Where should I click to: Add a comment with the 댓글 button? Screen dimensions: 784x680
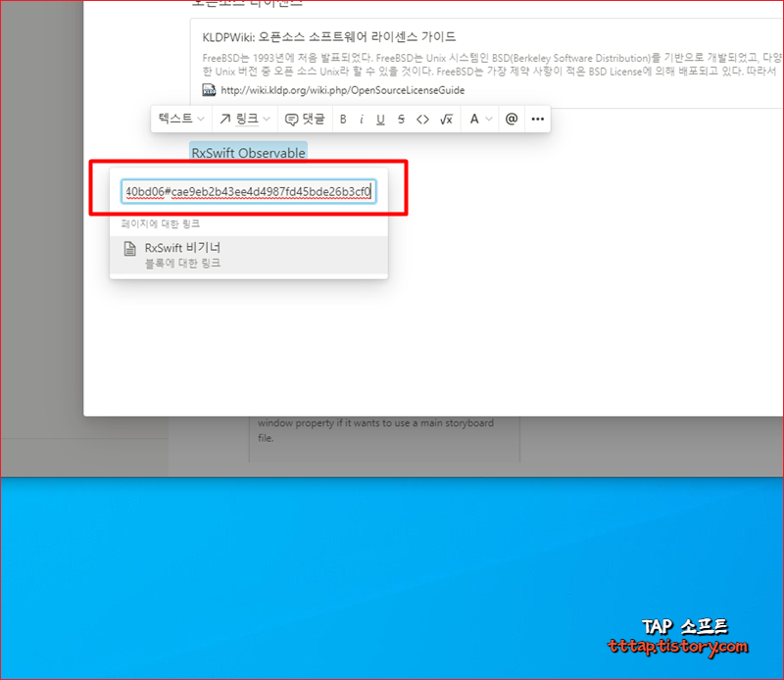305,119
